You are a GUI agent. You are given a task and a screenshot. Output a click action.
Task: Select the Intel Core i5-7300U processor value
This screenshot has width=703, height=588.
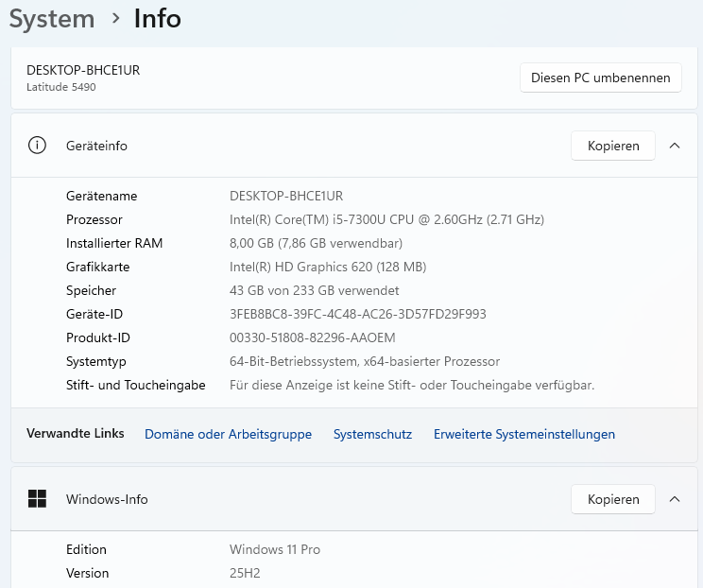click(386, 219)
